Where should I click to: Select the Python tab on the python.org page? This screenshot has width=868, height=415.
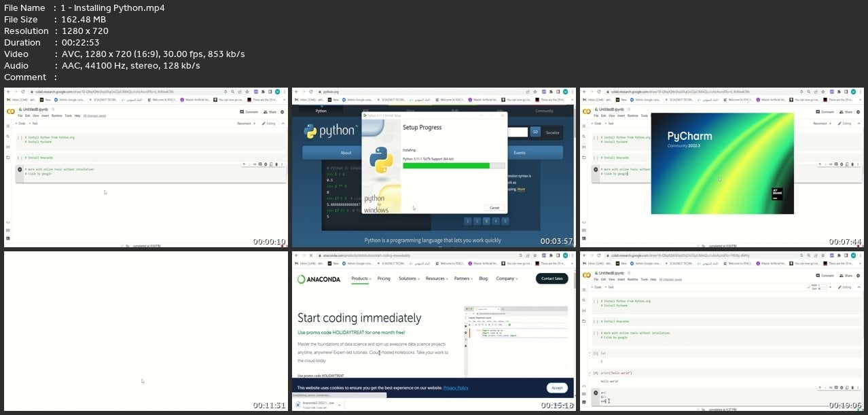[321, 111]
